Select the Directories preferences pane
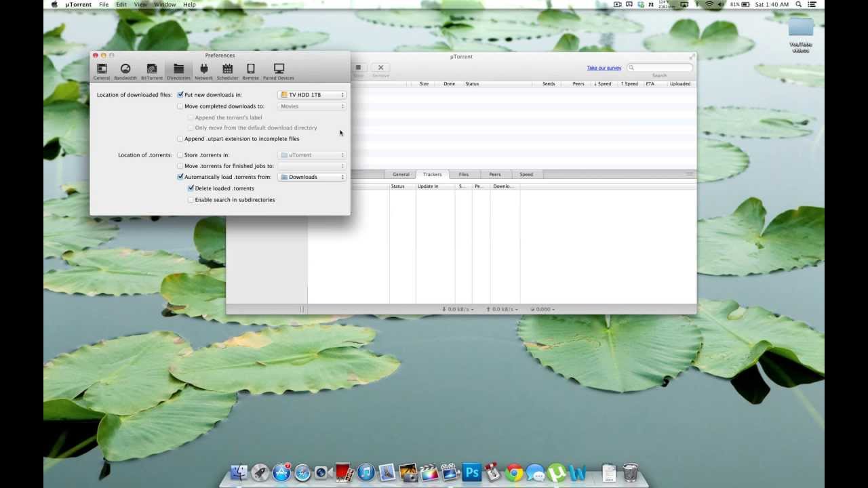Screen dimensions: 868x488 click(x=178, y=71)
